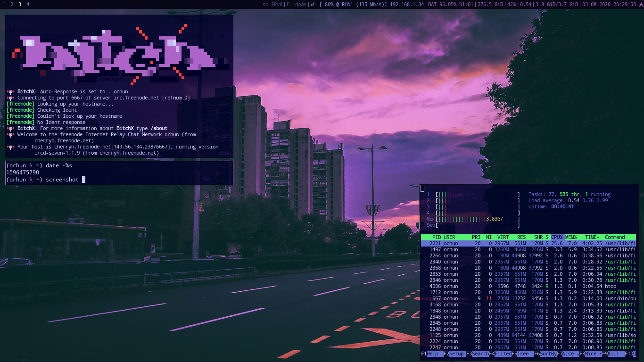
Task: Switch to workspace 4 in the bar
Action: (28, 4)
